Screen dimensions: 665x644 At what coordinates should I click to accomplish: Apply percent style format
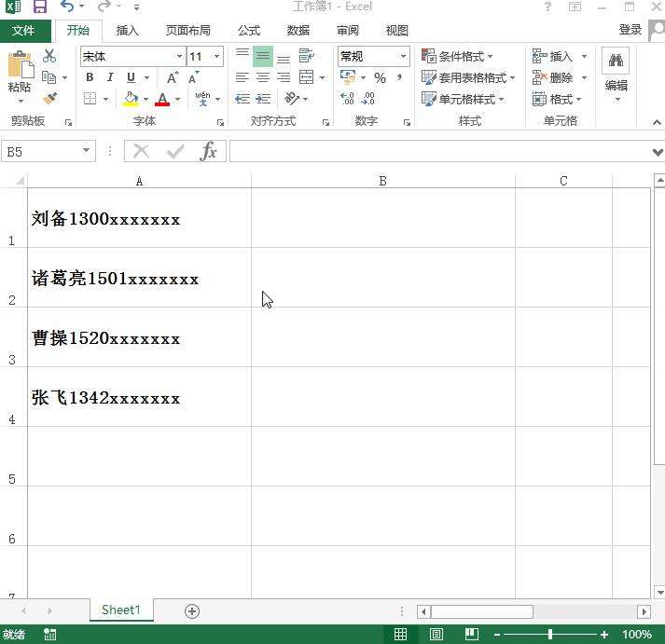[380, 78]
